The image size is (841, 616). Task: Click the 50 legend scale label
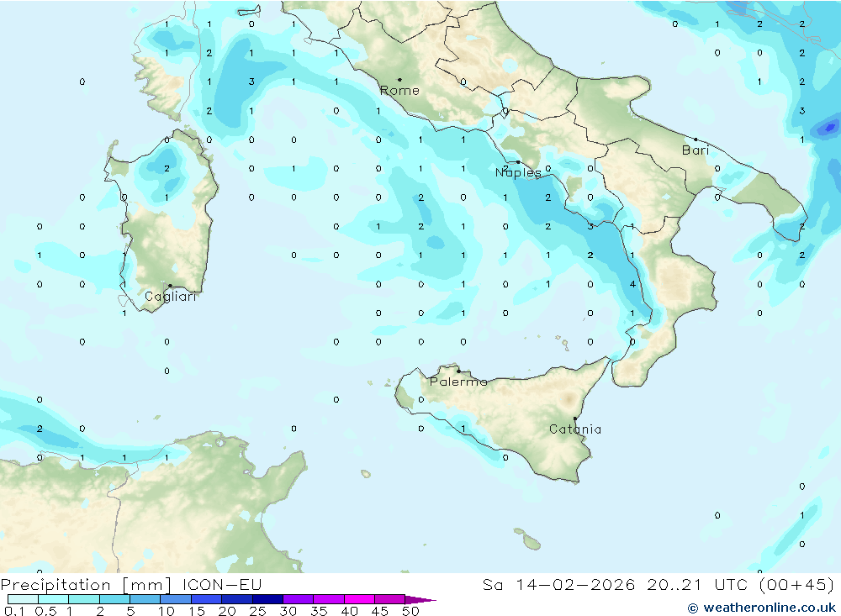click(x=410, y=611)
